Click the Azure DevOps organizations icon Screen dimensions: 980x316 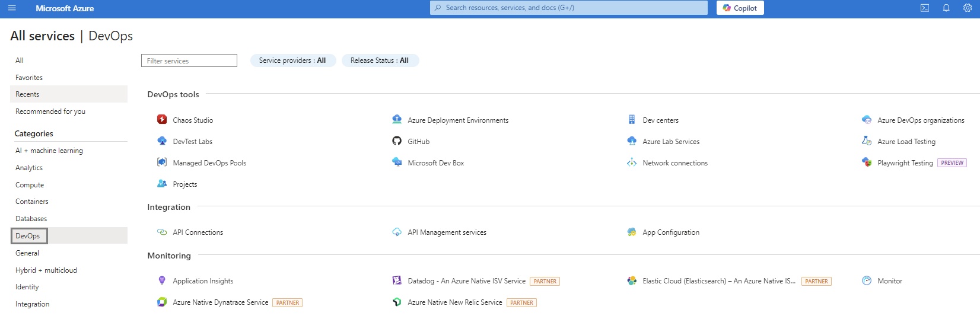pos(867,119)
